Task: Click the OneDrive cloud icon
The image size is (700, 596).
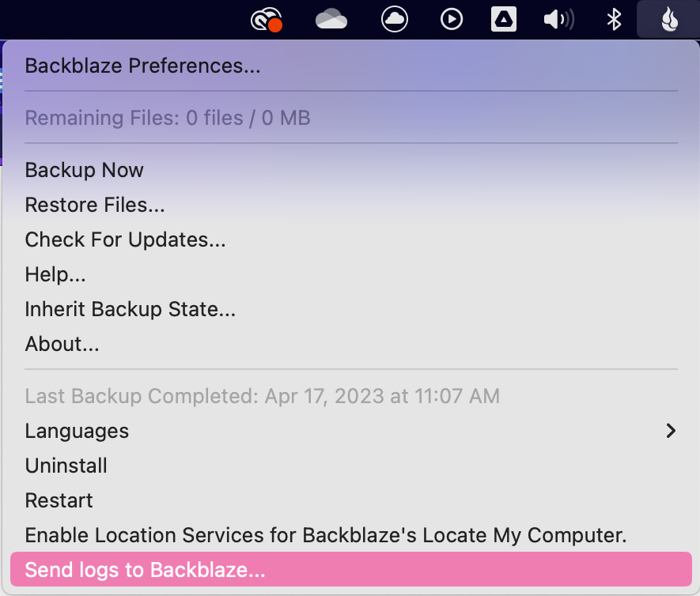Action: tap(331, 20)
